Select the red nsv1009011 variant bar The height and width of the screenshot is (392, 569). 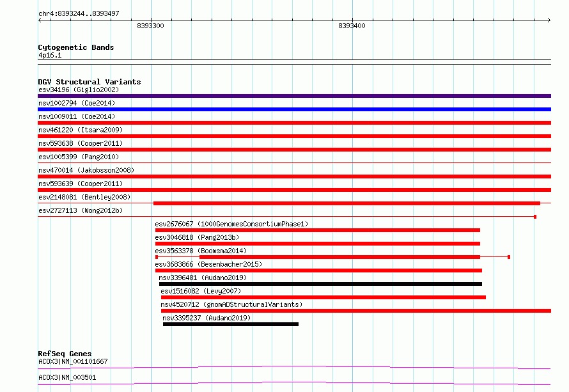point(294,123)
